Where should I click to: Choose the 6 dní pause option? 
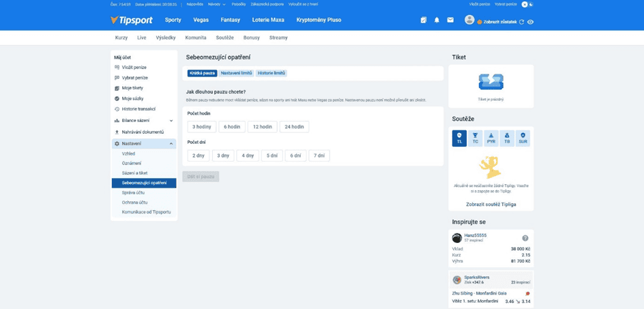(x=295, y=156)
